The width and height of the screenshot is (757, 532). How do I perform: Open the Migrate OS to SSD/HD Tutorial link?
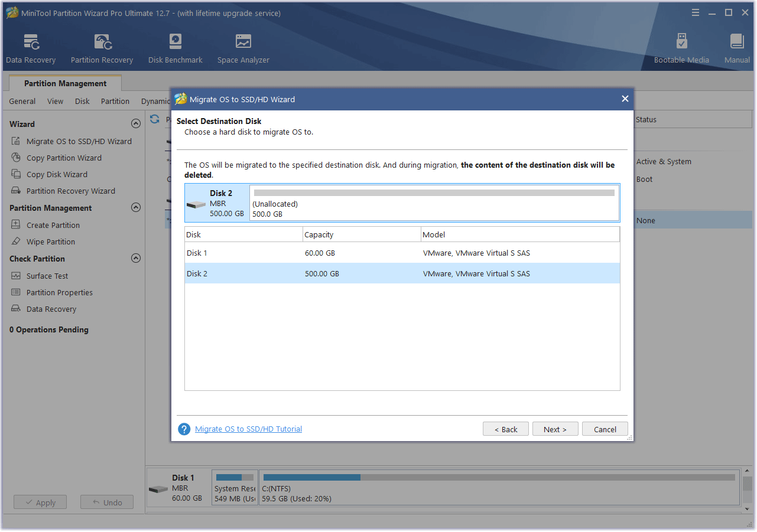coord(248,429)
